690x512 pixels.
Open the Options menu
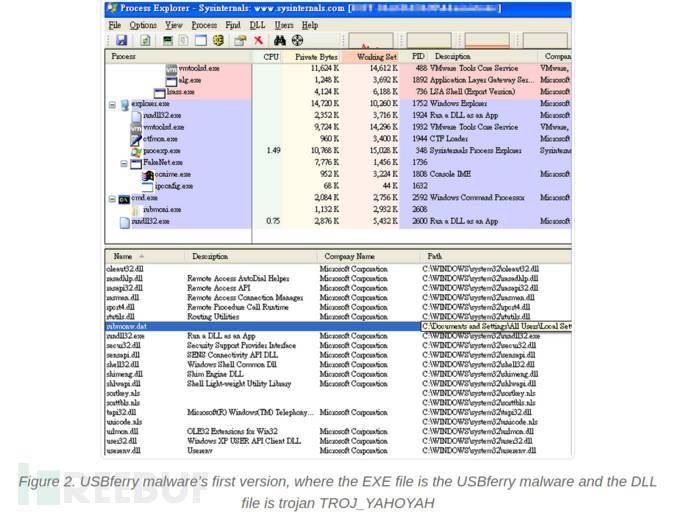142,25
